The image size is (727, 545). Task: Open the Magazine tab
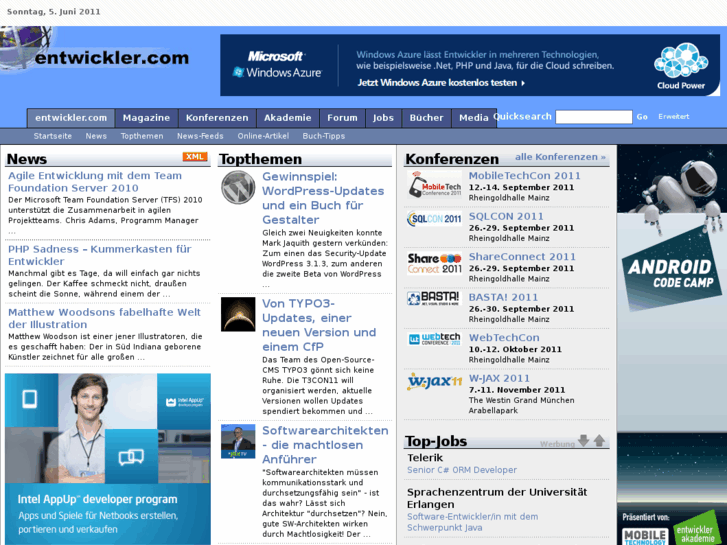147,118
